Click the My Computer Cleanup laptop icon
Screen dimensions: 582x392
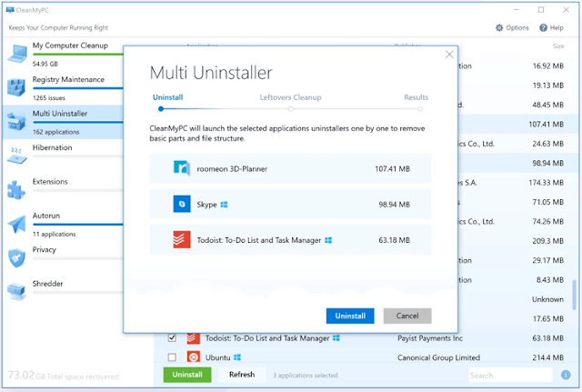click(17, 54)
